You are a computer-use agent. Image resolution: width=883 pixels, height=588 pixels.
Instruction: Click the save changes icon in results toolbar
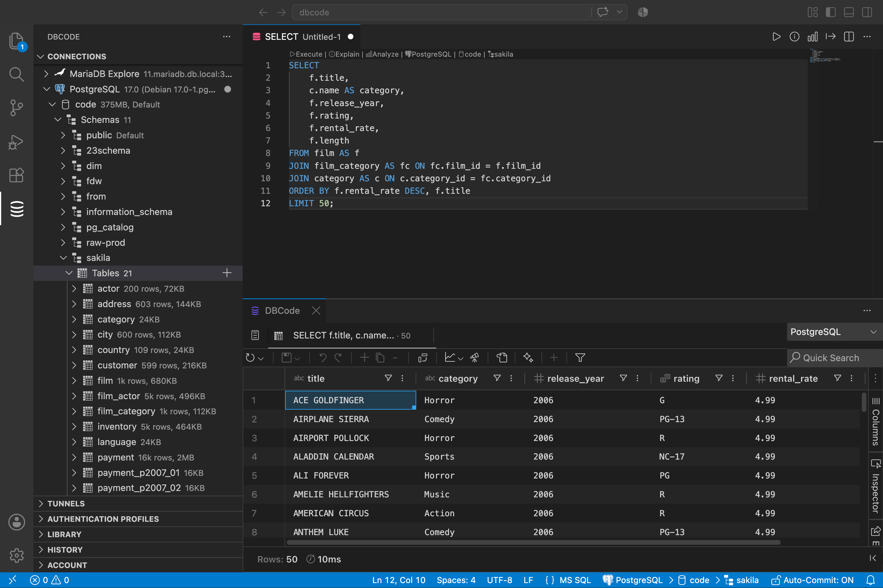(x=287, y=358)
